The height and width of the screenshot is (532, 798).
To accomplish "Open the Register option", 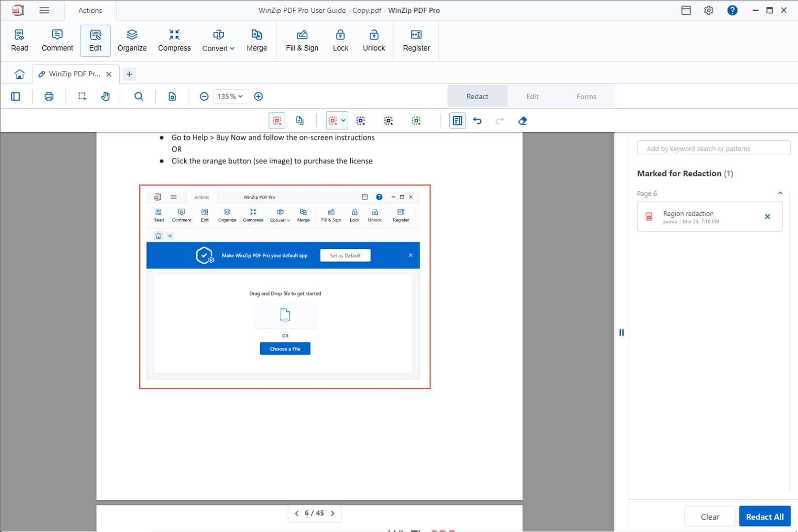I will click(x=416, y=40).
